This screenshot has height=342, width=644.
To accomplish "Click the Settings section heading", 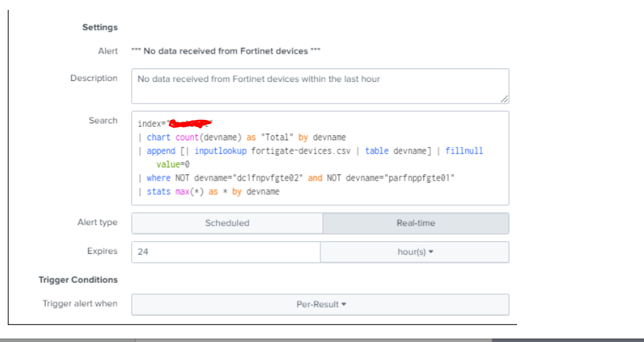I will click(x=99, y=28).
